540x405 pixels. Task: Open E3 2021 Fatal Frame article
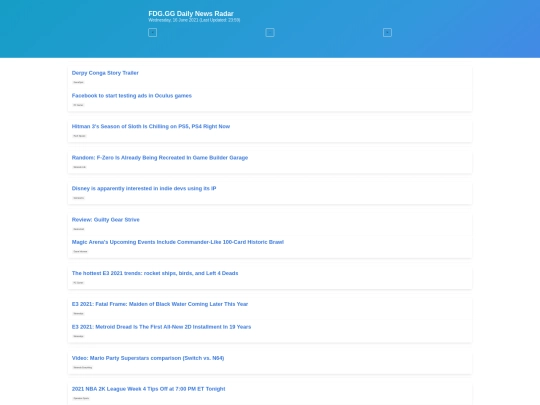pos(160,304)
